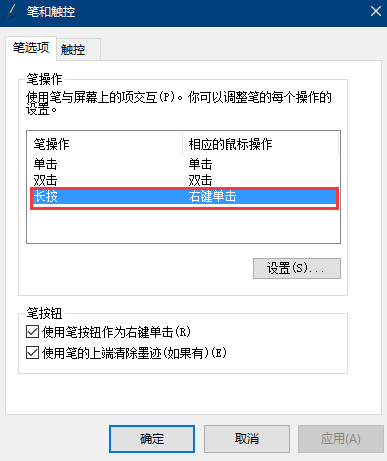387x461 pixels.
Task: Click the pen icon in the title bar
Action: click(x=12, y=12)
